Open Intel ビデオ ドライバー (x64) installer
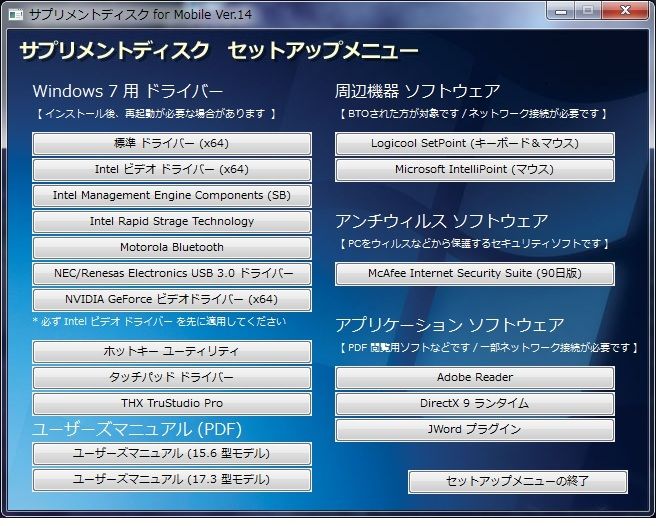 (x=172, y=170)
